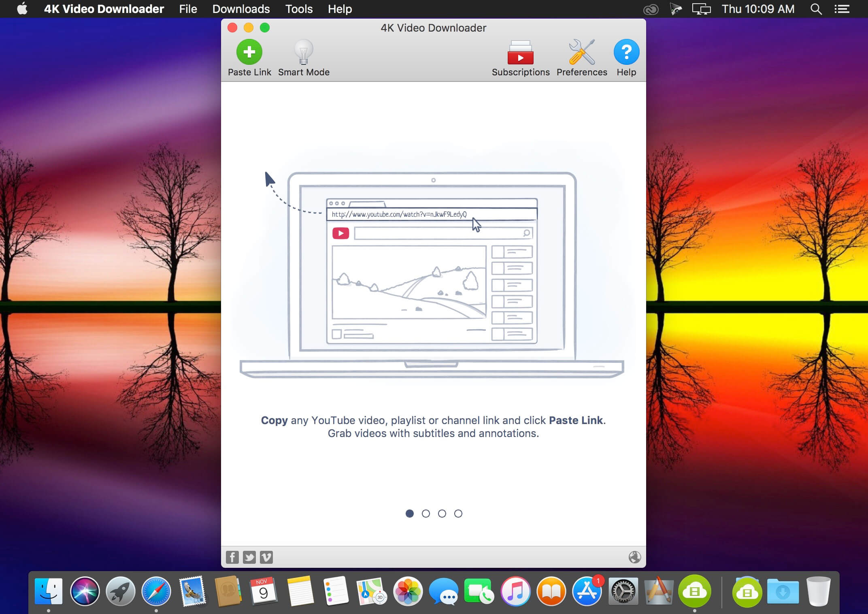Open Subscriptions panel
This screenshot has height=614, width=868.
pyautogui.click(x=520, y=58)
